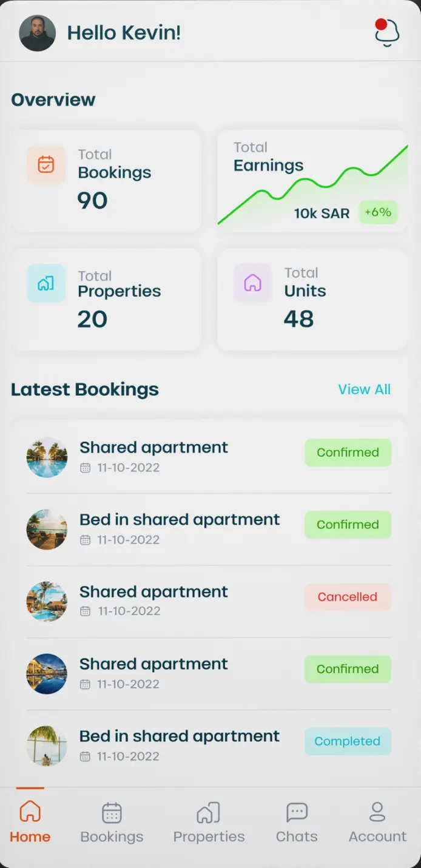Switch to the Properties tab
The image size is (421, 868).
tap(209, 821)
